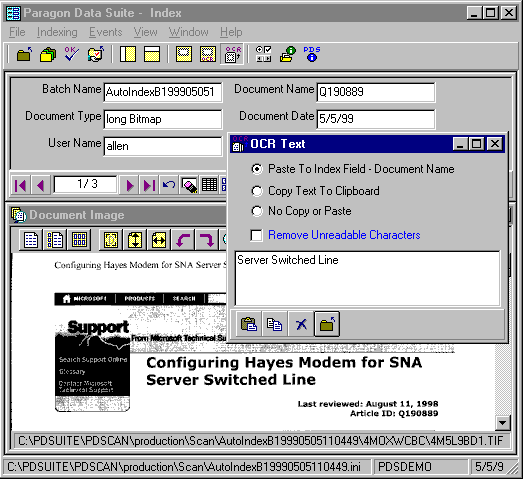Viewport: 523px width, 479px height.
Task: Jump to the last record
Action: click(x=149, y=185)
